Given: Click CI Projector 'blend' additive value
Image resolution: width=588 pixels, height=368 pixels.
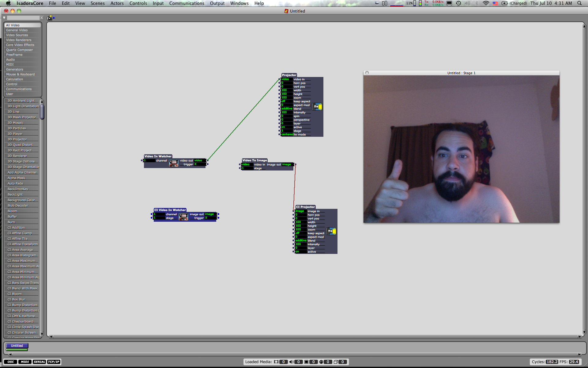Looking at the screenshot, I should pos(301,240).
